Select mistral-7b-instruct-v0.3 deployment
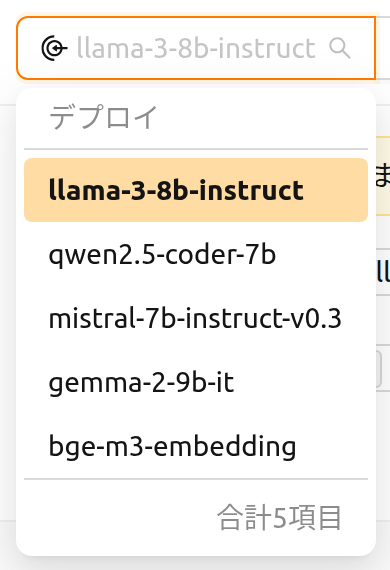Viewport: 390px width, 570px height. (196, 318)
